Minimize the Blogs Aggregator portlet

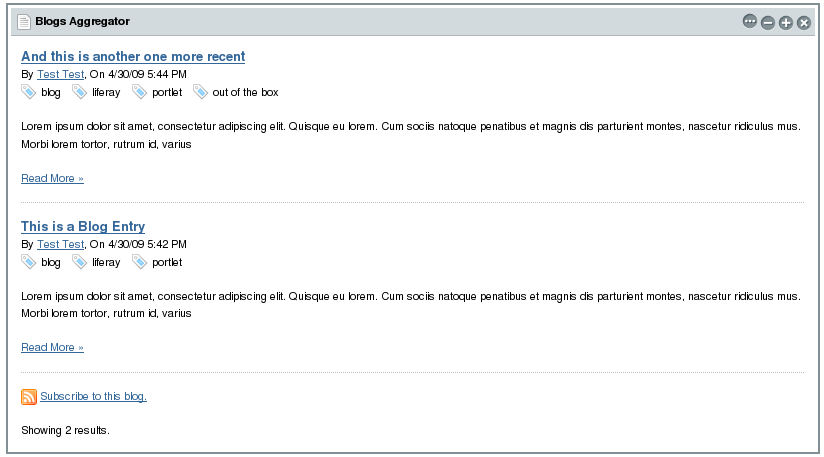[768, 22]
